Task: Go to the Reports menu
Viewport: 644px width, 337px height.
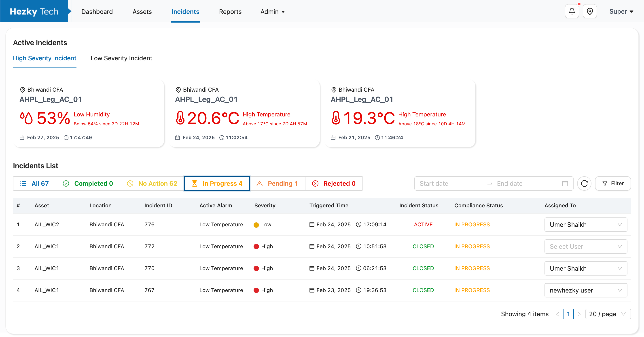Action: tap(230, 12)
